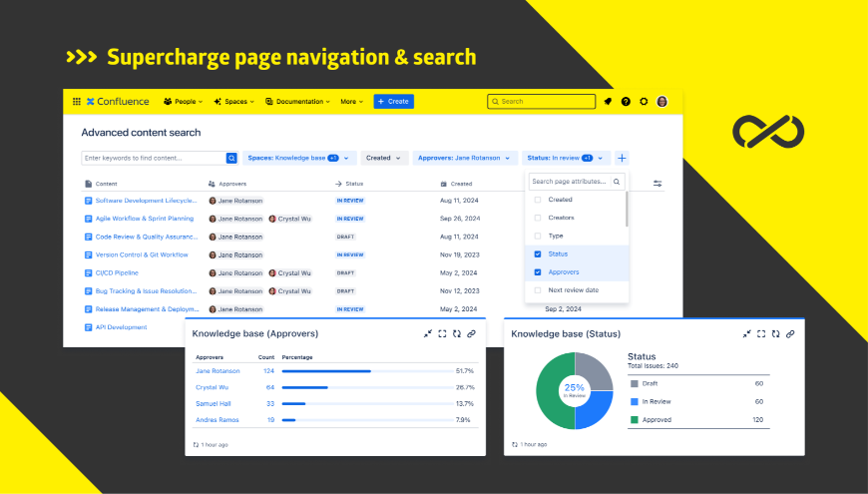868x494 pixels.
Task: Sort by the Content column header
Action: (x=102, y=184)
